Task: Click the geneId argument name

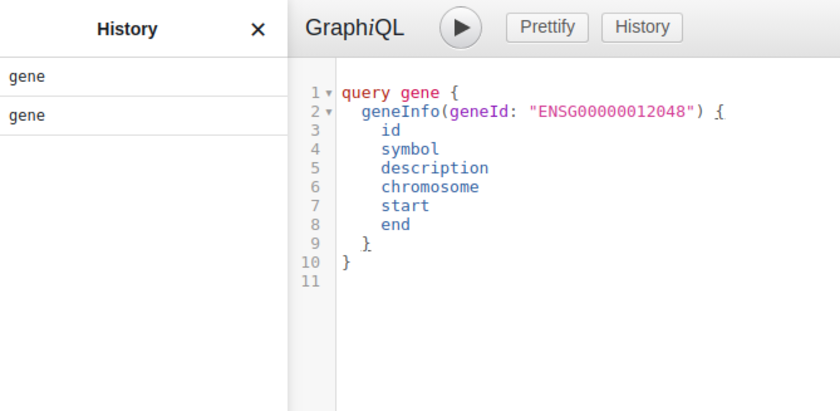Action: (478, 112)
